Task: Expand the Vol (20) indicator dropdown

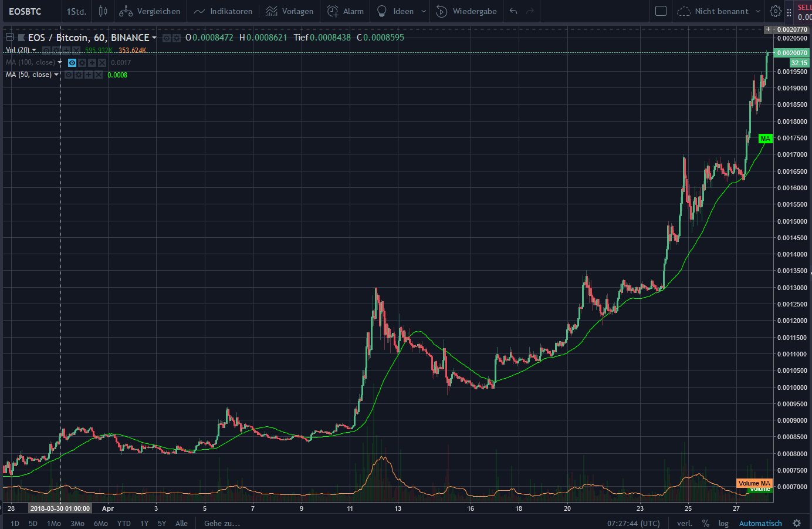Action: [34, 50]
